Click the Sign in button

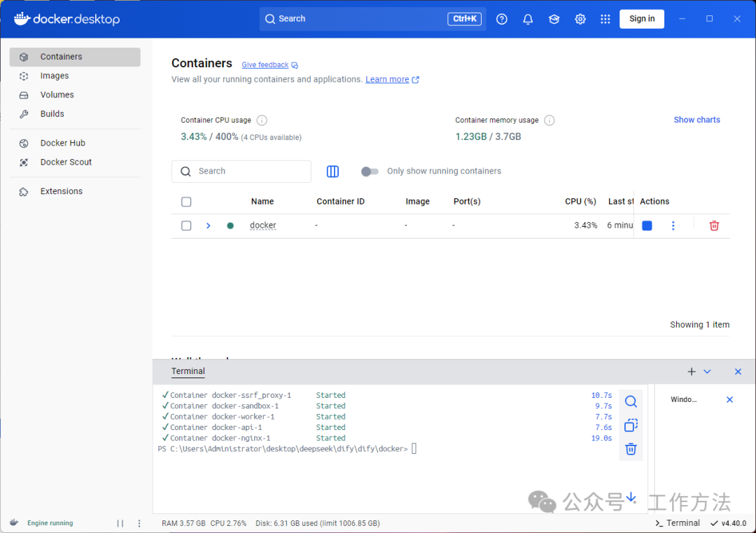pyautogui.click(x=642, y=19)
